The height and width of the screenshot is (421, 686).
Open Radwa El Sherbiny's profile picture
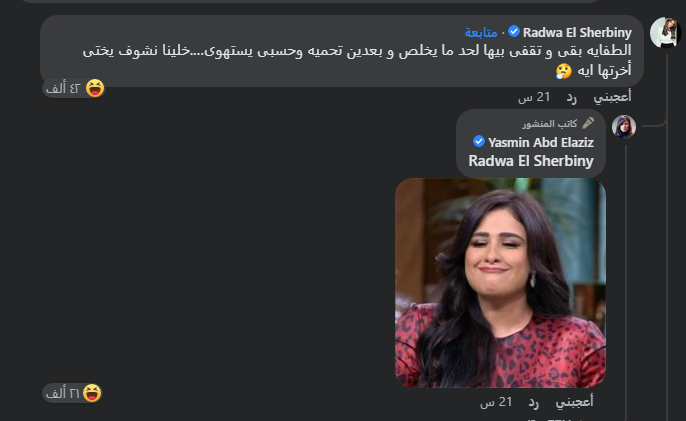coord(665,32)
